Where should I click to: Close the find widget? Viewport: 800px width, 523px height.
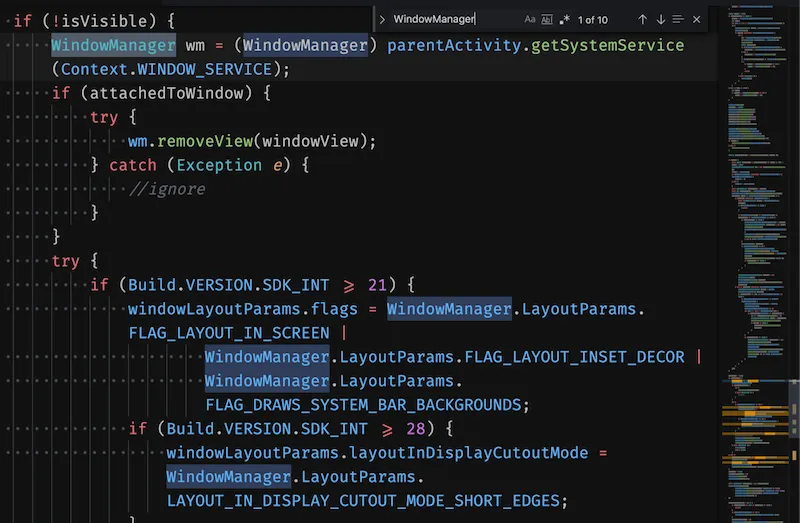pyautogui.click(x=697, y=19)
